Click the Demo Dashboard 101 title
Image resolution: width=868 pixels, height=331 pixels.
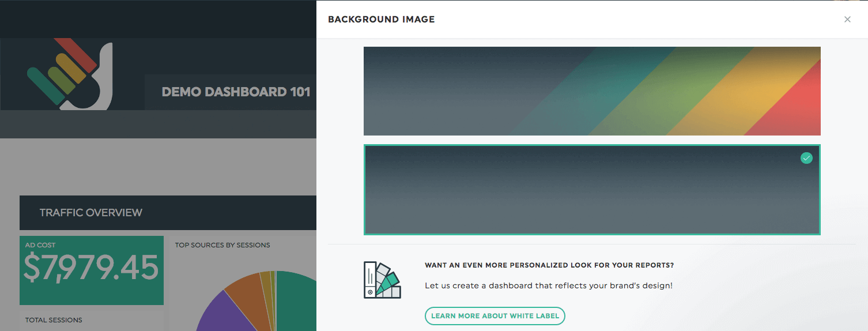(x=236, y=92)
